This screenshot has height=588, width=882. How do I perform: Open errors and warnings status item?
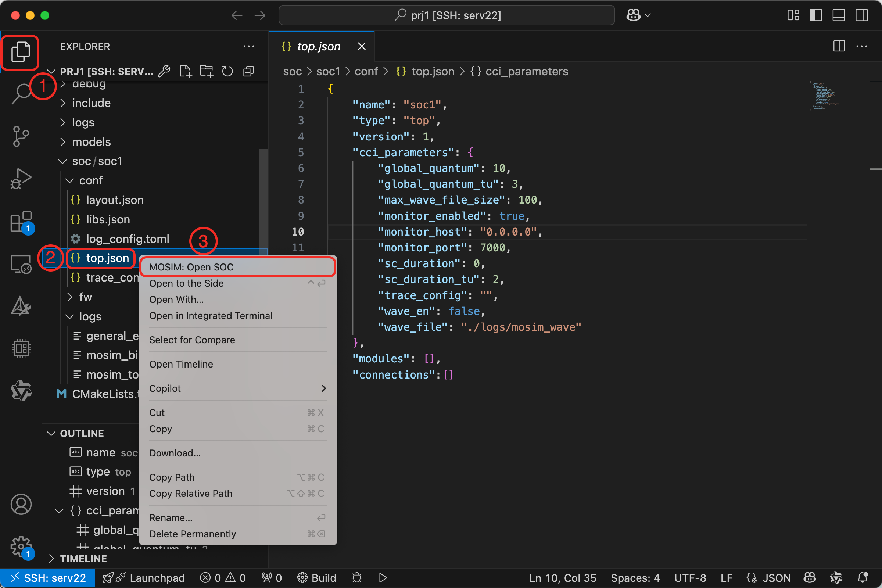[223, 578]
